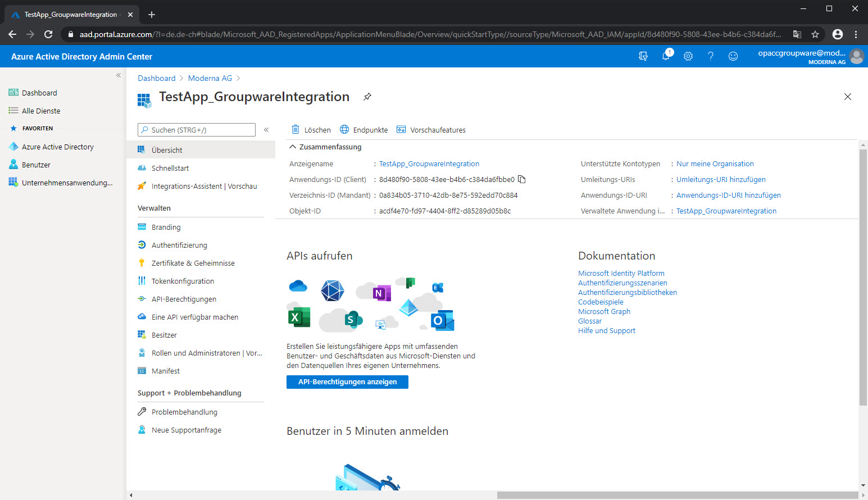This screenshot has width=868, height=500.
Task: Click the user account avatar
Action: point(856,56)
